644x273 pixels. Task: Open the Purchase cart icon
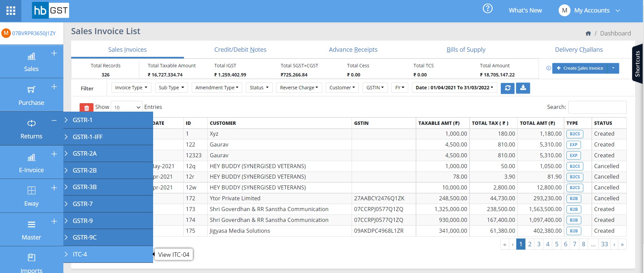[x=31, y=90]
